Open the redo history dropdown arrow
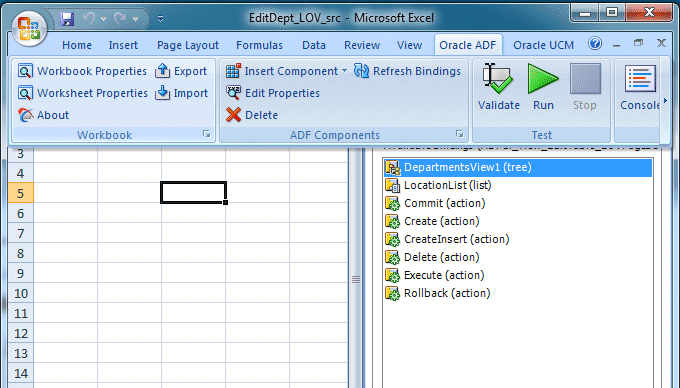 (x=135, y=19)
